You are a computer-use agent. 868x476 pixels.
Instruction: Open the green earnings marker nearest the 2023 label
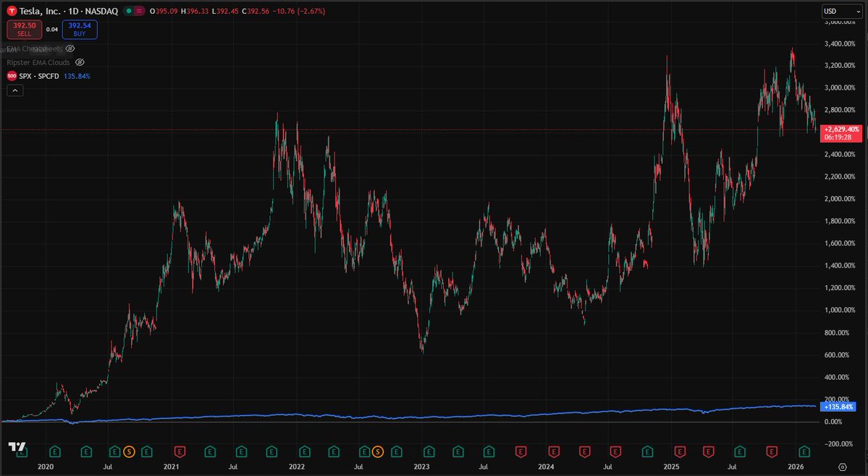[429, 452]
